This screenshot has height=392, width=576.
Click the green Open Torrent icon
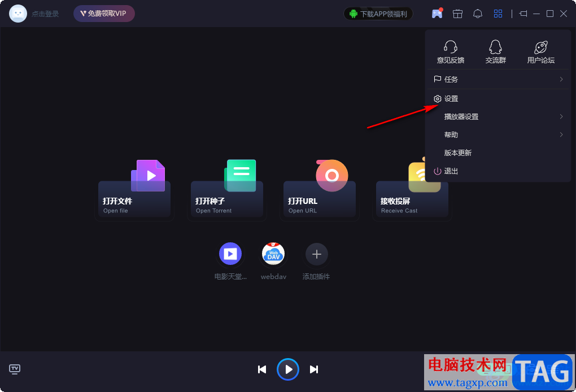pos(240,175)
